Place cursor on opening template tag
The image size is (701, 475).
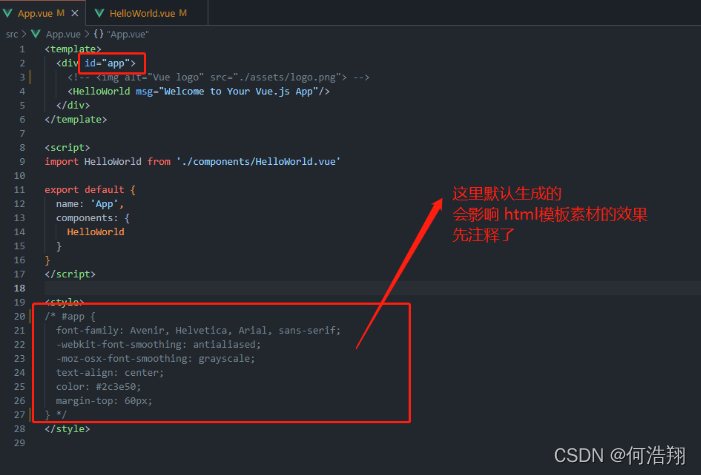coord(73,49)
